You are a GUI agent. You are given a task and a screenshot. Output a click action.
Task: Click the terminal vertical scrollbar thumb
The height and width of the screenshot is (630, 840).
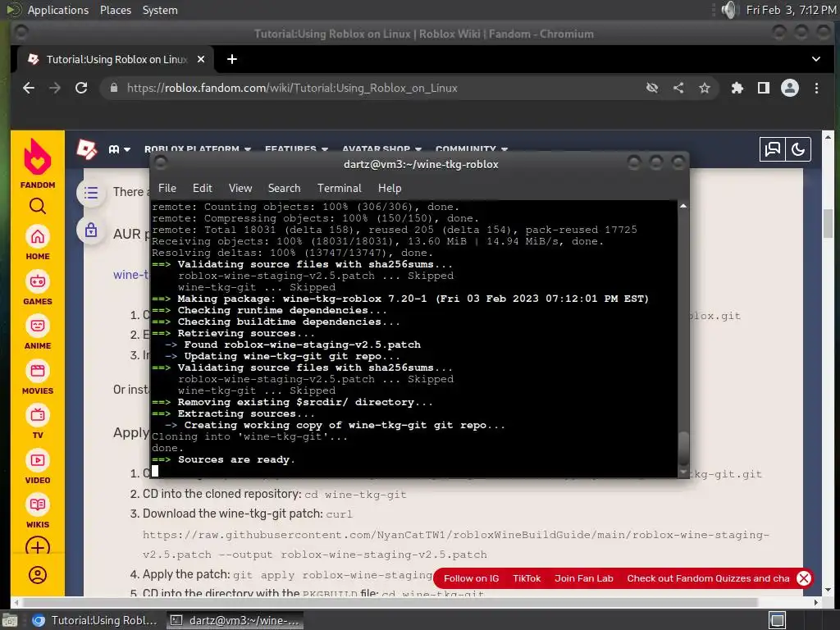pos(683,448)
